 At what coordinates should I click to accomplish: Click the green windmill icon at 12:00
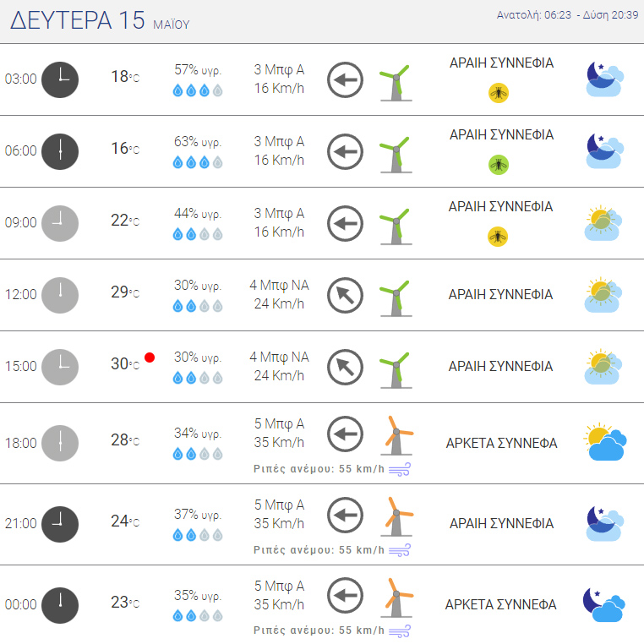coord(396,298)
